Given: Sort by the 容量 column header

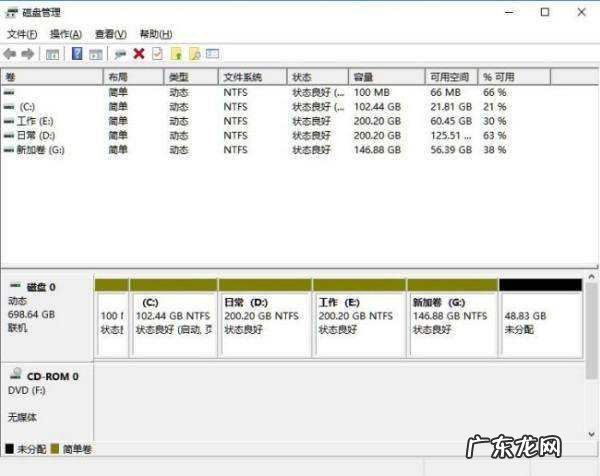Looking at the screenshot, I should click(387, 77).
